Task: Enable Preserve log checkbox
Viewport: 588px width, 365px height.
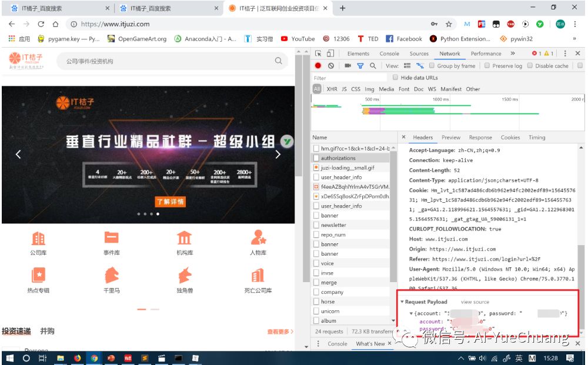Action: pos(487,66)
